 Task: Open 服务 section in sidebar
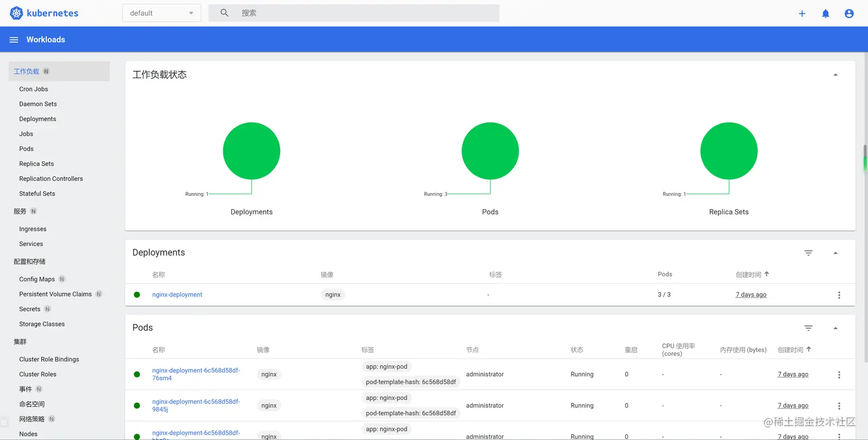tap(20, 211)
